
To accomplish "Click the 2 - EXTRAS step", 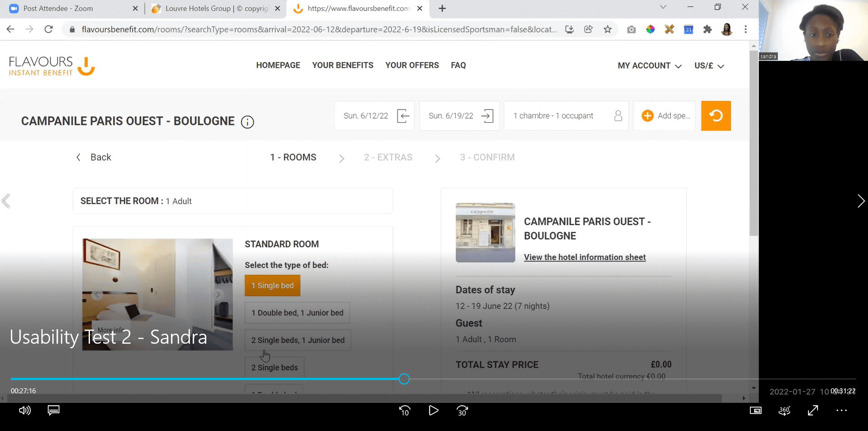I will point(388,157).
